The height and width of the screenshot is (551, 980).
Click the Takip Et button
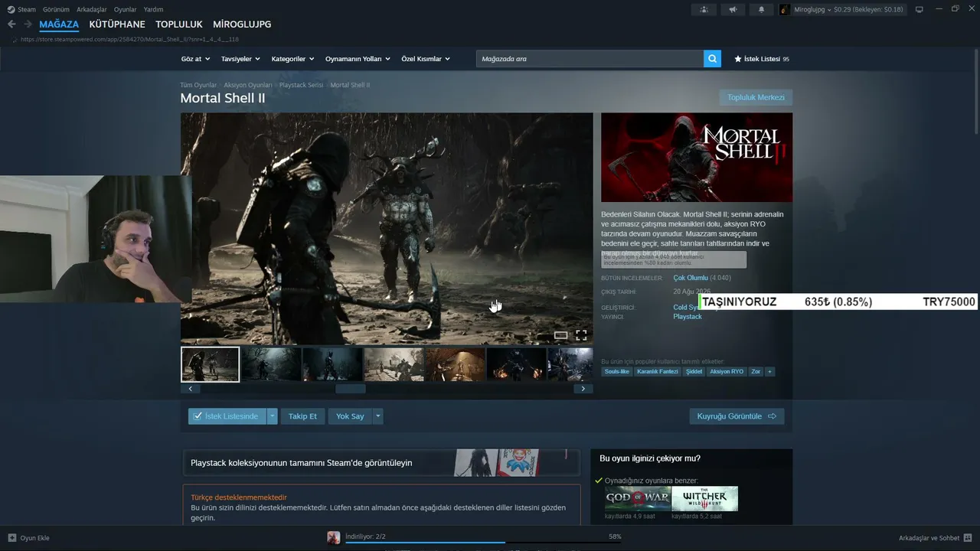(x=302, y=416)
